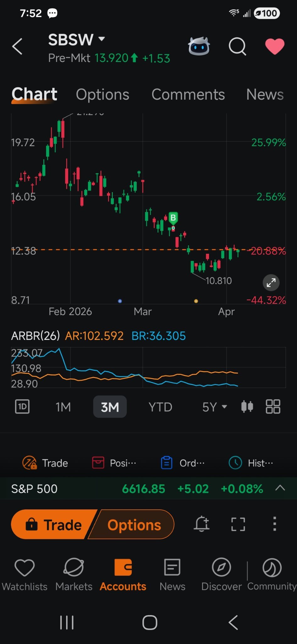Go back with the top-left arrow
The width and height of the screenshot is (297, 644).
pos(17,47)
